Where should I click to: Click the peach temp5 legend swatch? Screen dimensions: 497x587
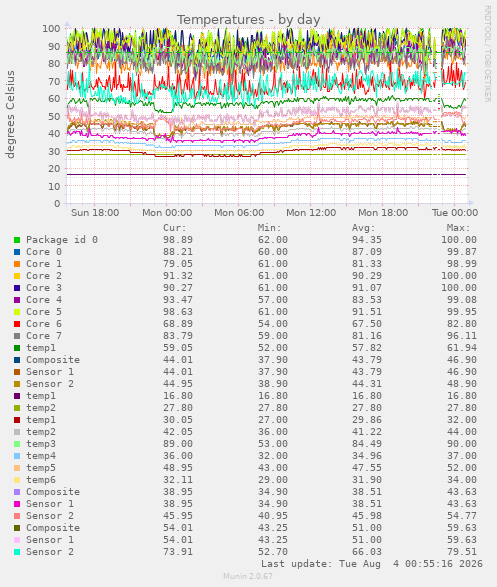click(x=17, y=468)
